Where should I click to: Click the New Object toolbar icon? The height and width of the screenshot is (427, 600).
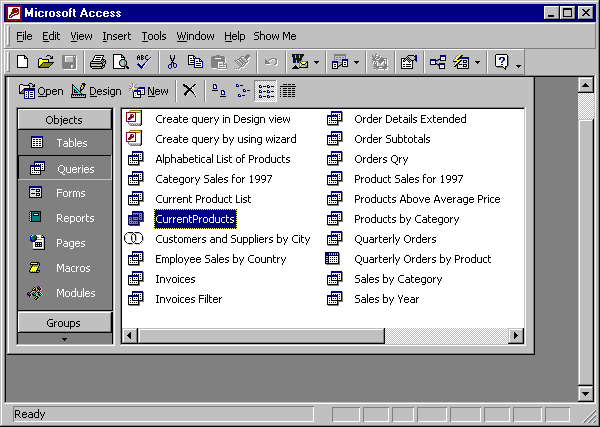461,62
